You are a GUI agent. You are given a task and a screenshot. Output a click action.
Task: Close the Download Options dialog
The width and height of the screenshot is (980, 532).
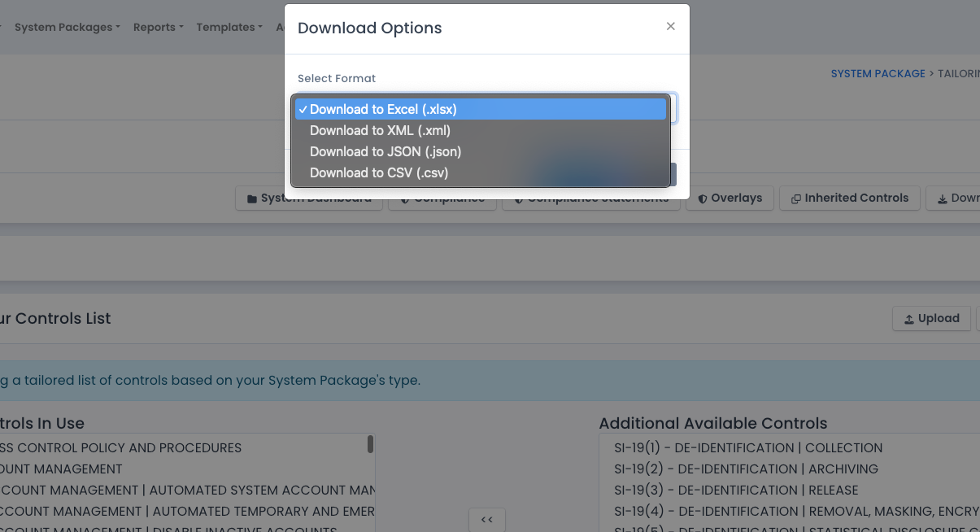click(670, 26)
